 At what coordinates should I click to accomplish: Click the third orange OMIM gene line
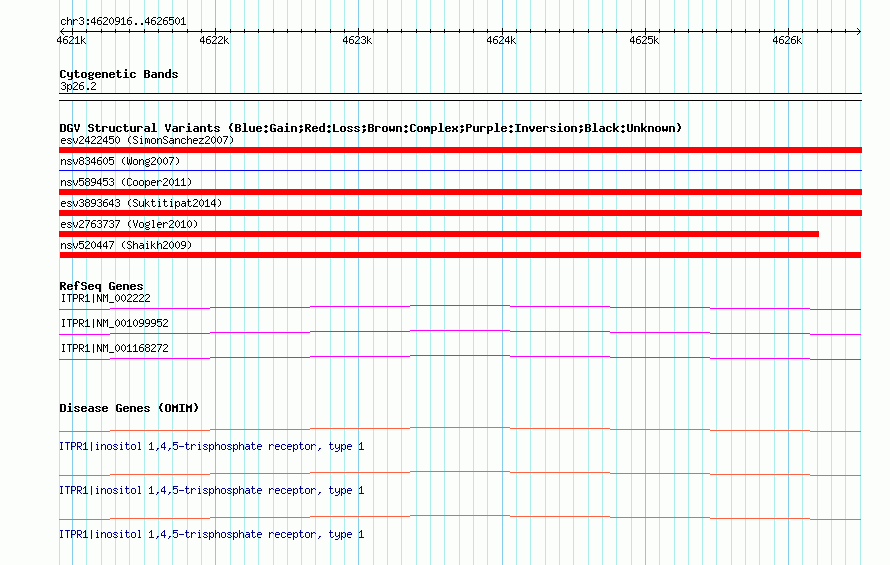[x=460, y=517]
